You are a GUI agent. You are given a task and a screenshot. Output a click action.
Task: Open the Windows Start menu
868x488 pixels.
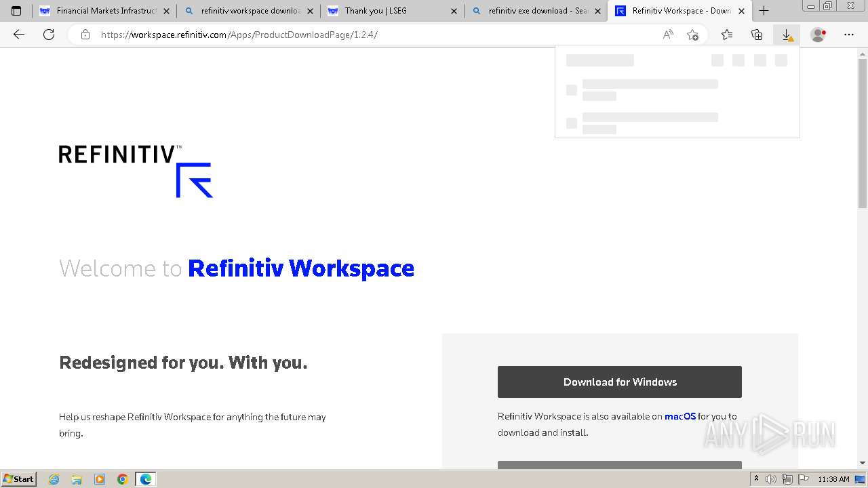(18, 479)
